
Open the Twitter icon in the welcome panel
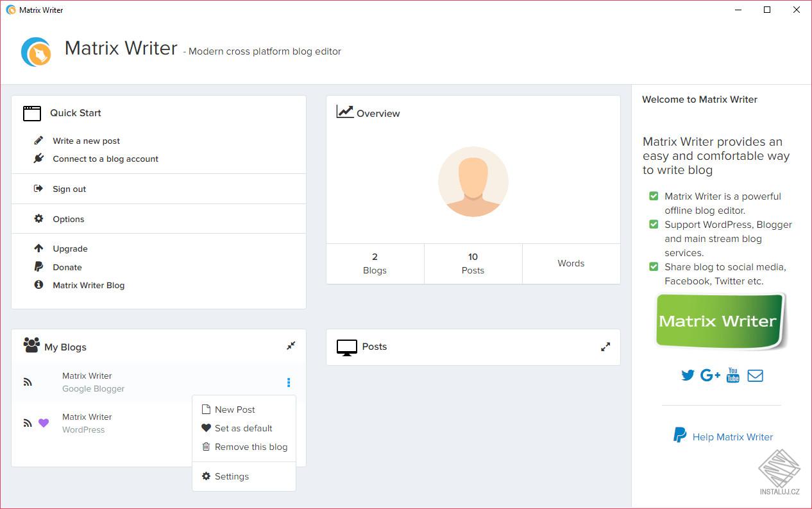click(x=688, y=375)
